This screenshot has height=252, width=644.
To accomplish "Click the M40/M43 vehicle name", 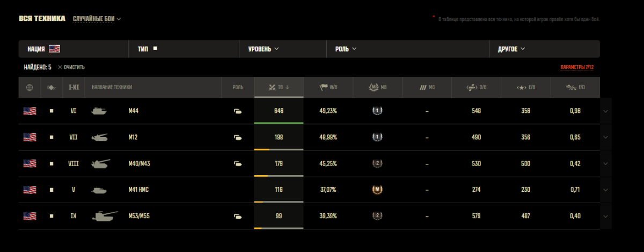I will point(140,163).
